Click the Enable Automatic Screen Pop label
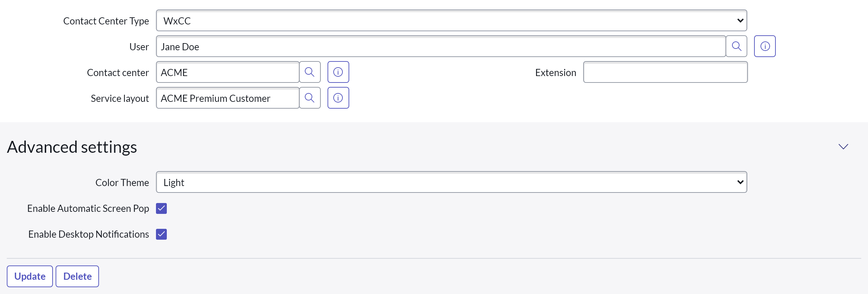 [88, 208]
